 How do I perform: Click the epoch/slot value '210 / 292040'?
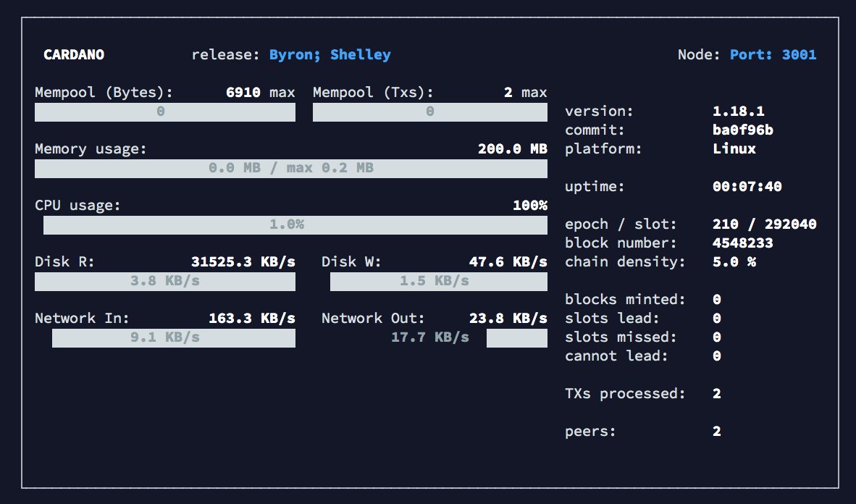point(765,224)
